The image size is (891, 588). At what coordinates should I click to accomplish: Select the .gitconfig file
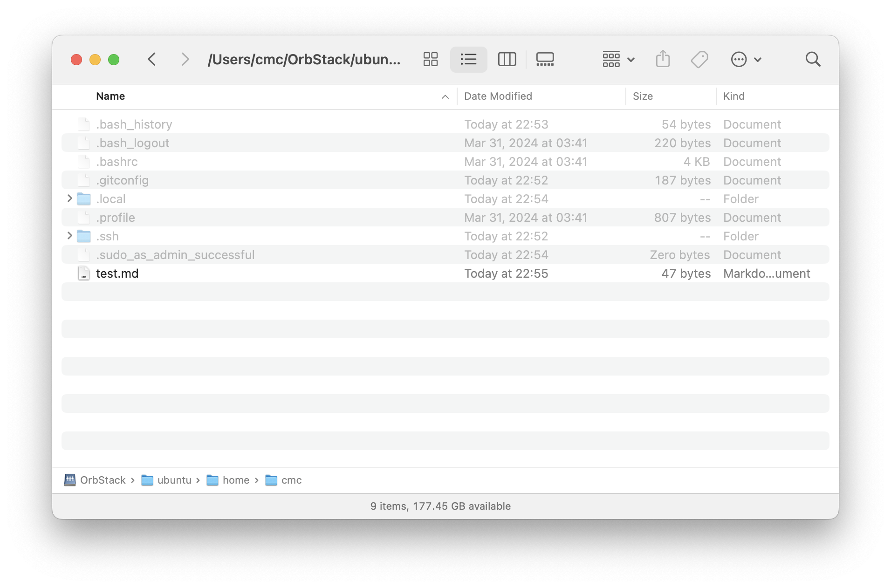click(x=445, y=180)
